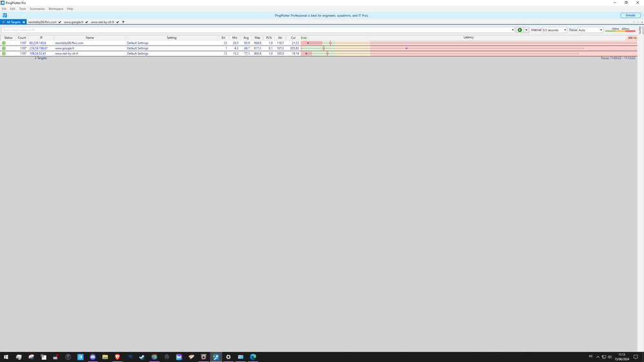Click the Details button in banner

click(x=630, y=15)
